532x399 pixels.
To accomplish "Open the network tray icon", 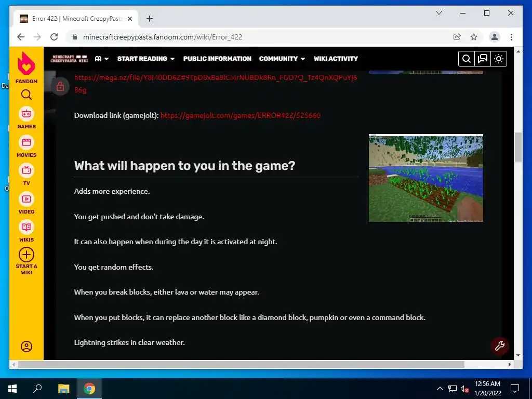I will (453, 389).
